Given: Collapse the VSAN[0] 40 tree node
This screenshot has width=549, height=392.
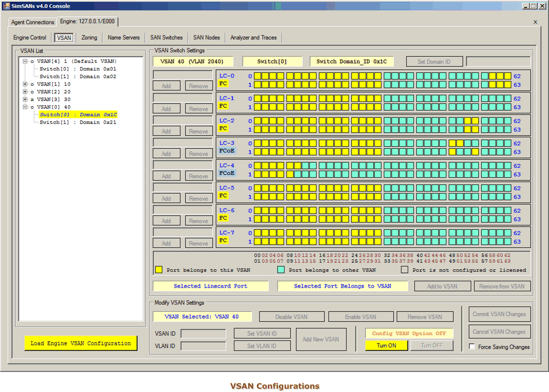Looking at the screenshot, I should [x=25, y=107].
